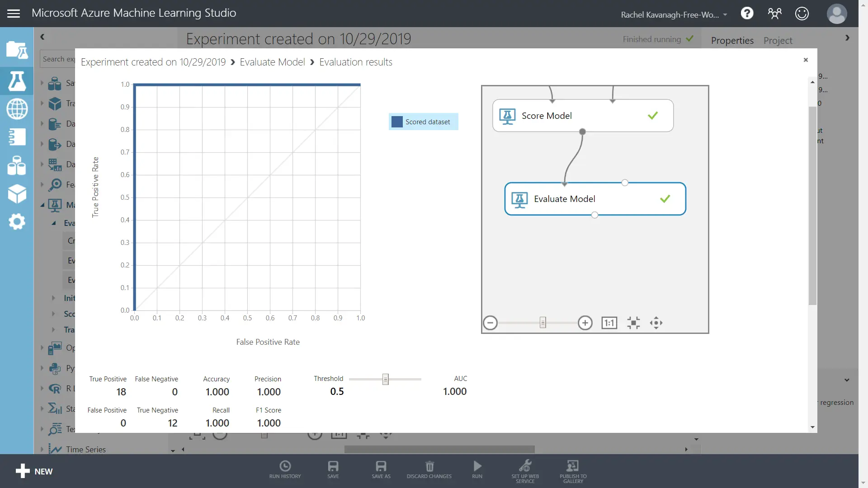Select the Score Model node in mini-map
The image size is (868, 488).
click(583, 116)
